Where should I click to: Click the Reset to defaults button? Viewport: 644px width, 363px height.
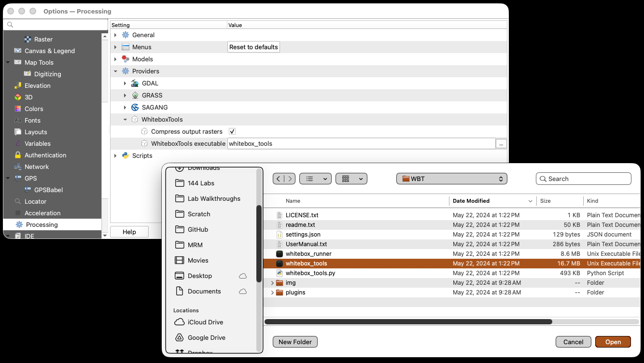click(253, 47)
